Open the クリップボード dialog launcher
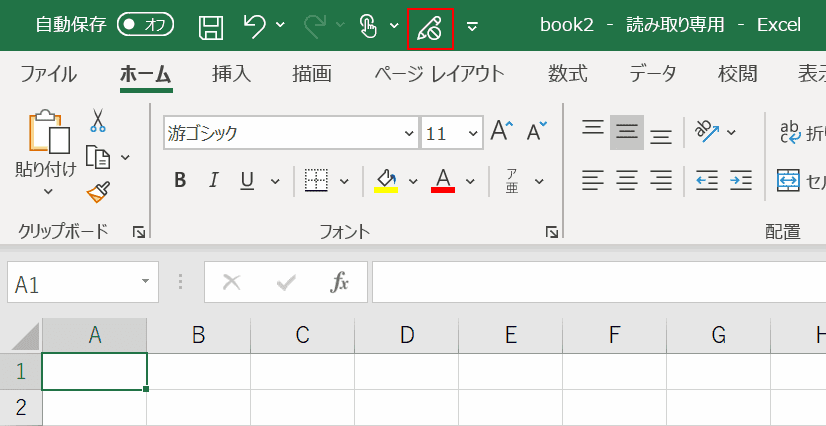This screenshot has height=426, width=826. (x=139, y=232)
